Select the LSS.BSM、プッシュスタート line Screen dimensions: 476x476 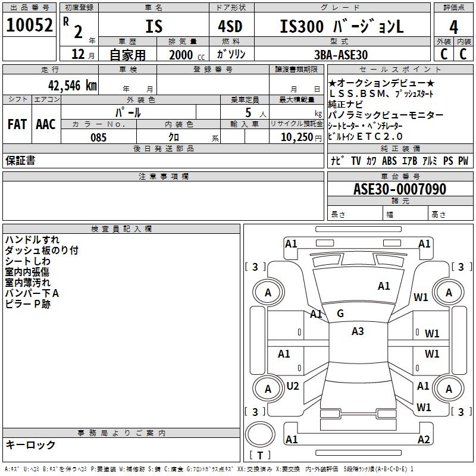point(381,94)
